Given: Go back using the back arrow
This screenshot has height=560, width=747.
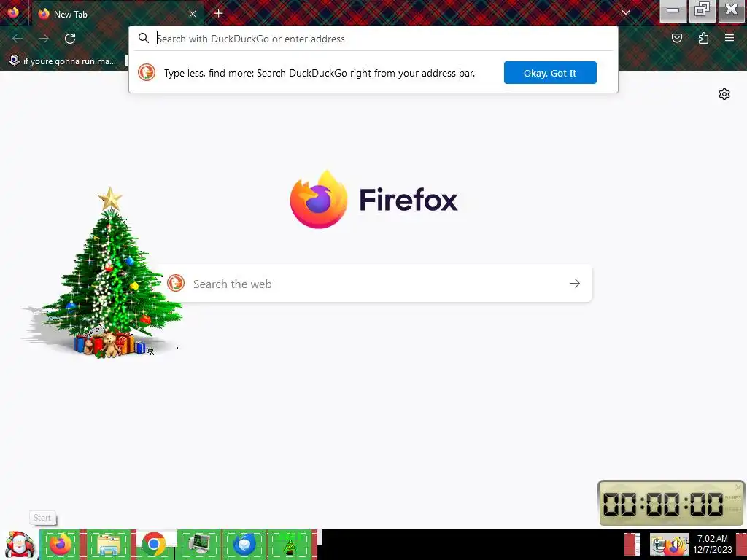Looking at the screenshot, I should click(x=18, y=39).
